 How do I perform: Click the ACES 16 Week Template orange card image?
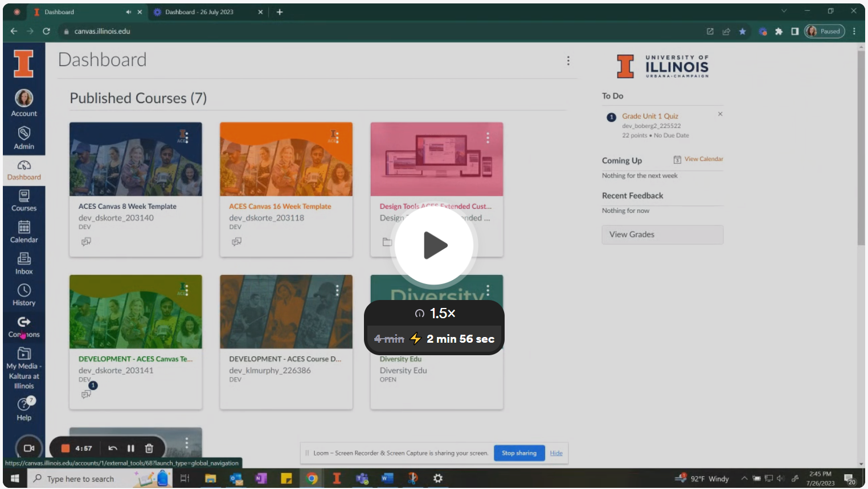click(286, 159)
